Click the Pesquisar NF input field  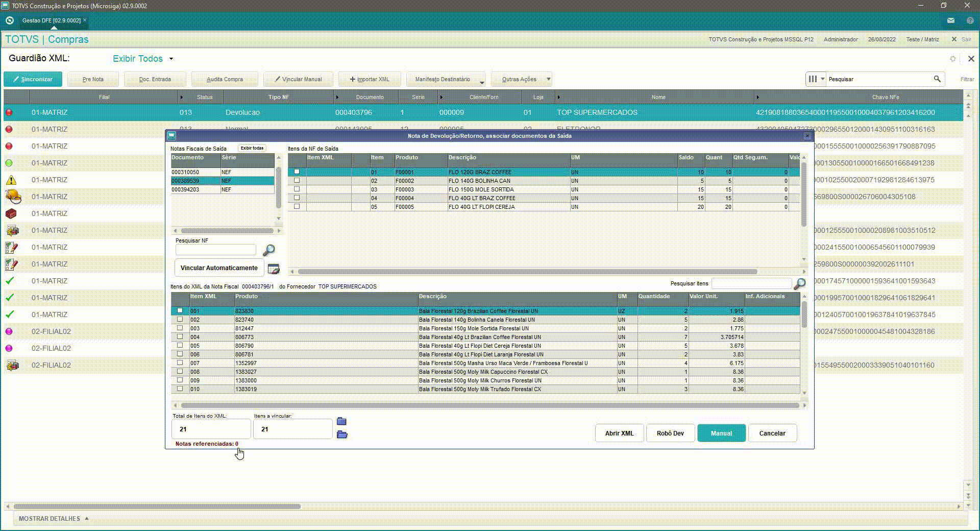215,250
